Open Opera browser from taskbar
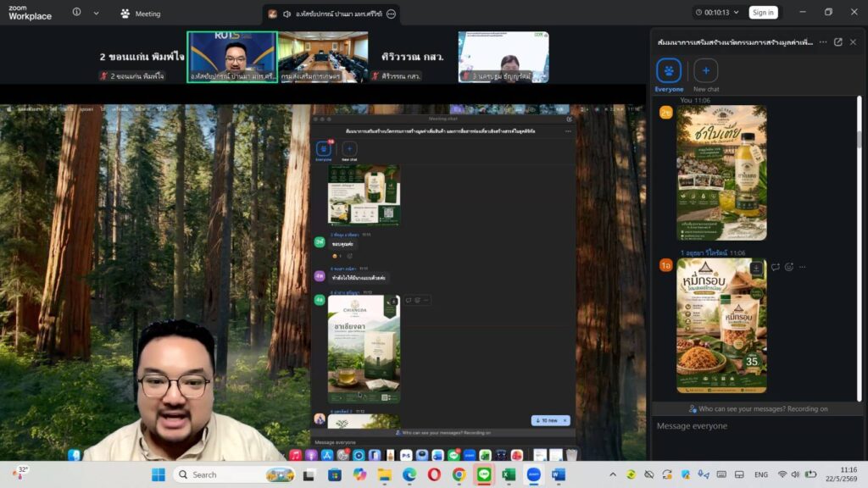This screenshot has height=488, width=868. coord(434,474)
